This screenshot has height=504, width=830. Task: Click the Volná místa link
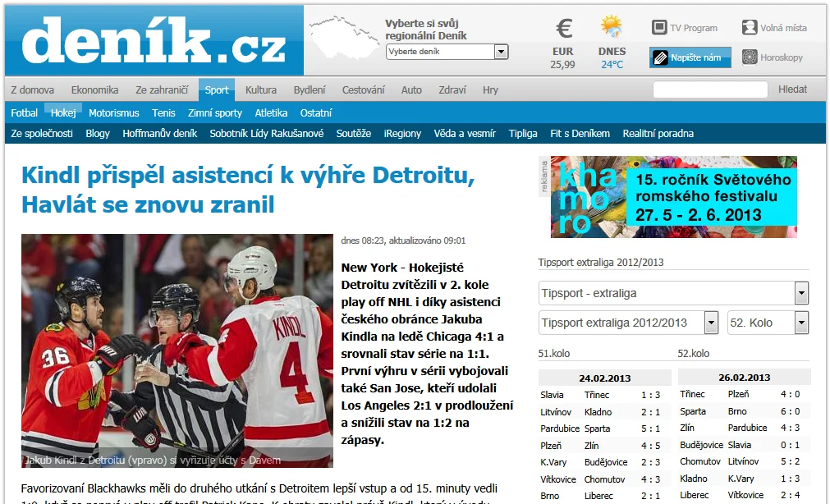783,28
